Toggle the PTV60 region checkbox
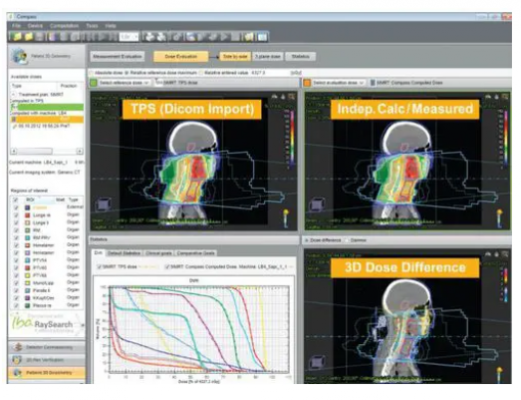 [x=16, y=268]
